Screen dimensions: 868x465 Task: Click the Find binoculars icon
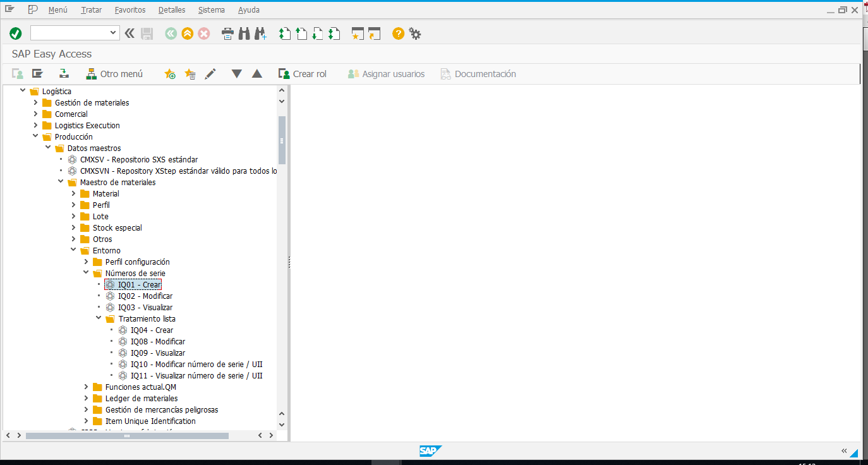click(x=244, y=33)
